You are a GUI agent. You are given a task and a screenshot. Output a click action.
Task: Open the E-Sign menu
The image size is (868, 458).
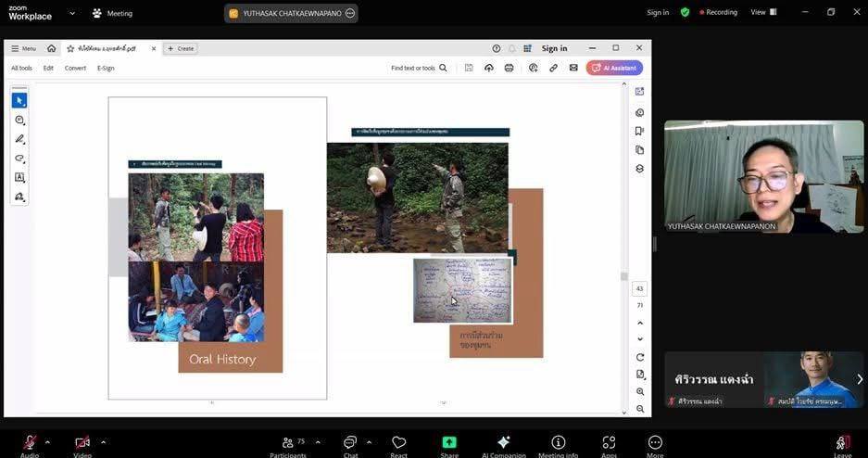tap(106, 68)
